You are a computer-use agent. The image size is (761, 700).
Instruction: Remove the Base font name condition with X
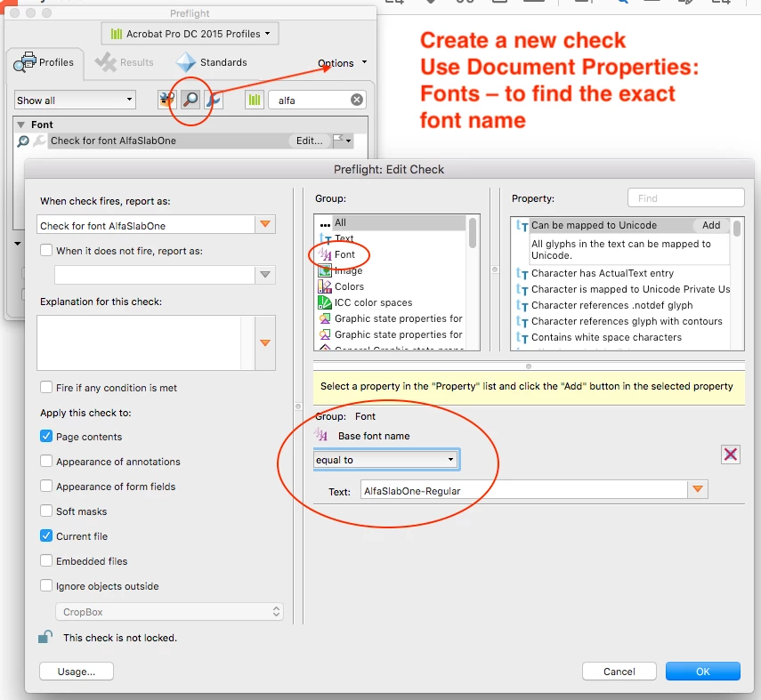tap(731, 455)
